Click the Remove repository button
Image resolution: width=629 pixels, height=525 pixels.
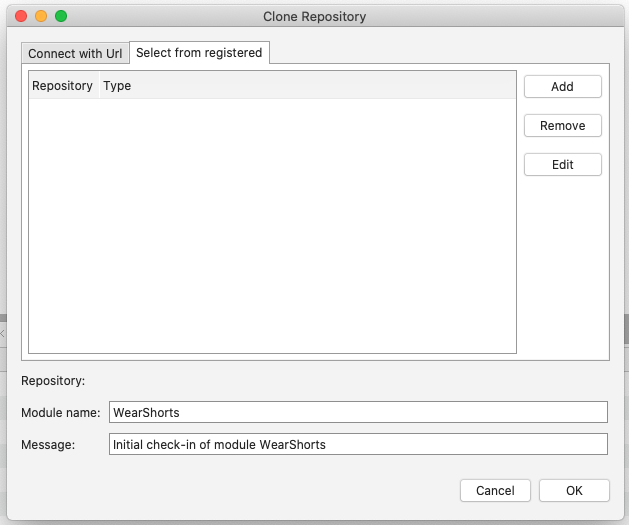point(562,126)
